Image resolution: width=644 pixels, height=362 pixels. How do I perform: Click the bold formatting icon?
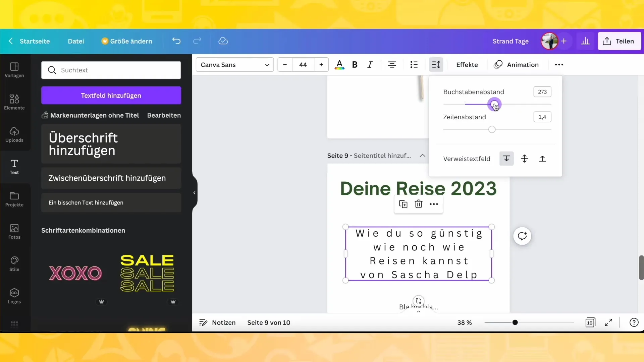tap(354, 65)
